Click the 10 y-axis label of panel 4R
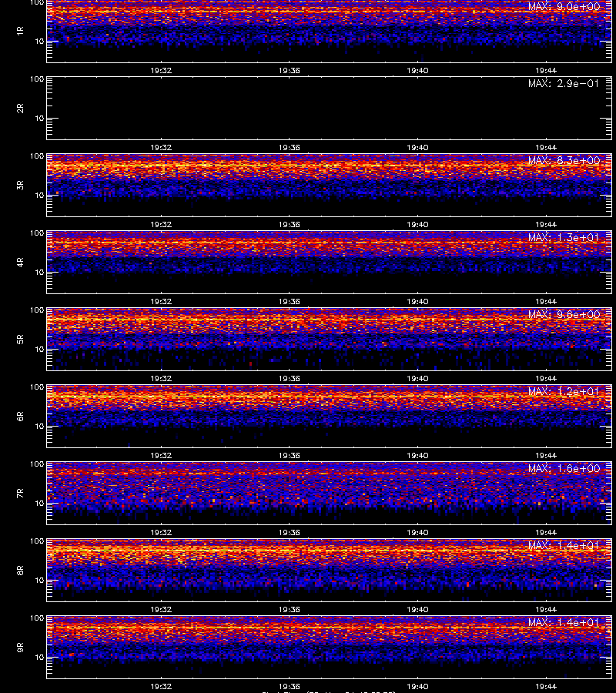The image size is (616, 693). pyautogui.click(x=39, y=273)
